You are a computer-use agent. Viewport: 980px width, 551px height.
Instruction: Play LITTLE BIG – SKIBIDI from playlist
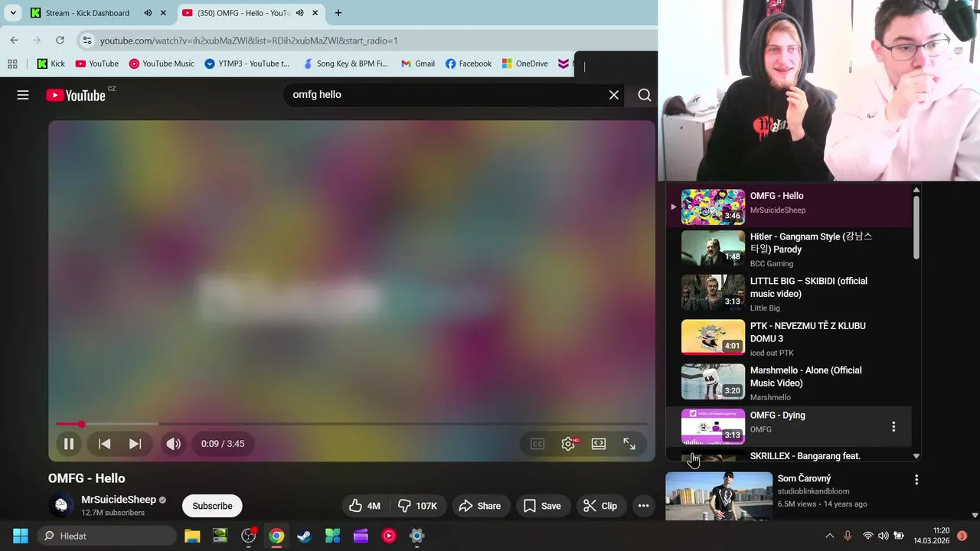(789, 294)
